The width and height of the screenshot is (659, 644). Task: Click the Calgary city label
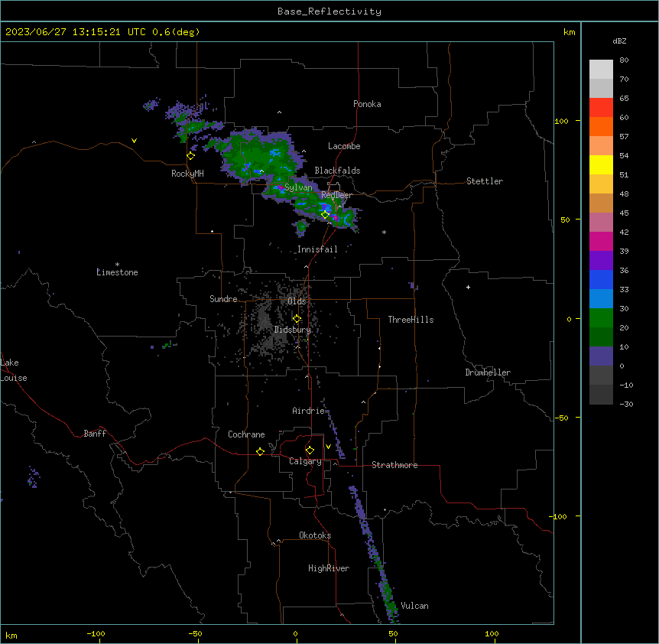point(306,461)
